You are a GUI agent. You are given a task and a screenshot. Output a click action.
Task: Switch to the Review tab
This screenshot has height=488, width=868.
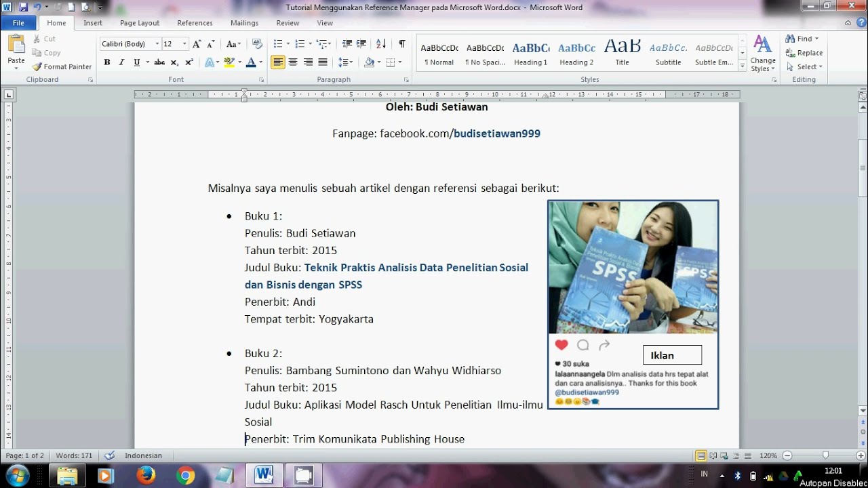(288, 22)
